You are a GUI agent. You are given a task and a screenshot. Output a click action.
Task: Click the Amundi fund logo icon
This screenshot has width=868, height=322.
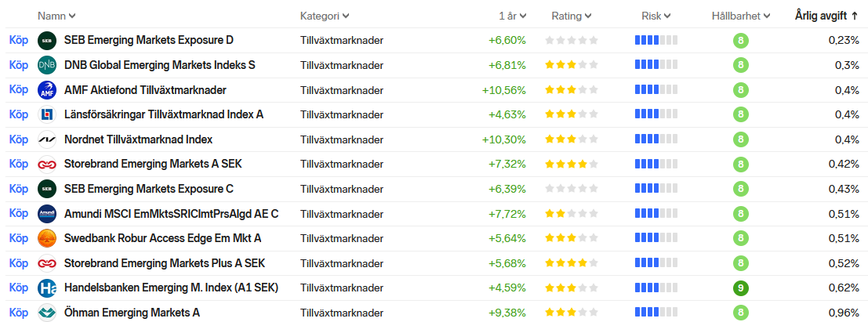[47, 213]
